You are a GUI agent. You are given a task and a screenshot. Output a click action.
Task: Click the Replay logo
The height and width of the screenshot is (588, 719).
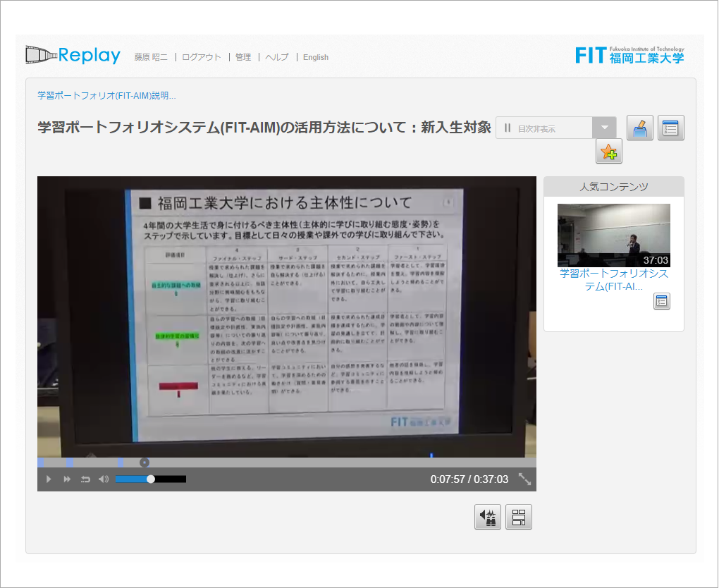(73, 55)
